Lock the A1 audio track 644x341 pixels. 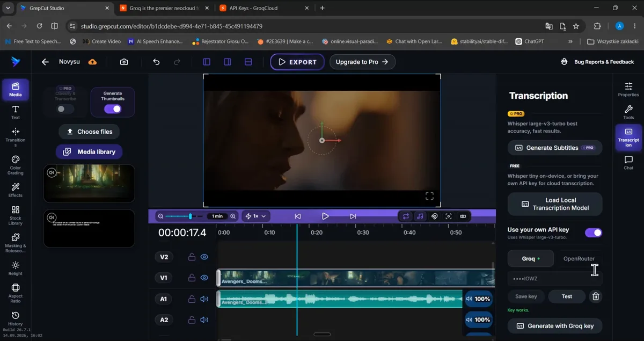pyautogui.click(x=192, y=299)
